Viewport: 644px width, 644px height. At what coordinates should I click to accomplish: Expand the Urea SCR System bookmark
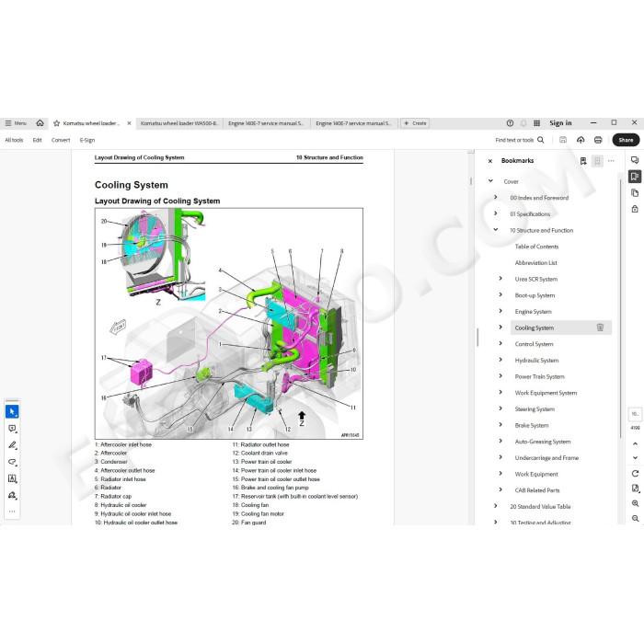coord(500,279)
